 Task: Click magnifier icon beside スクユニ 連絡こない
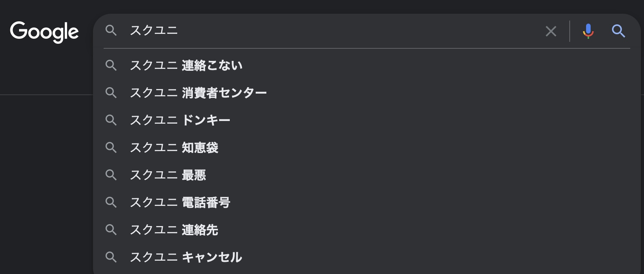111,65
